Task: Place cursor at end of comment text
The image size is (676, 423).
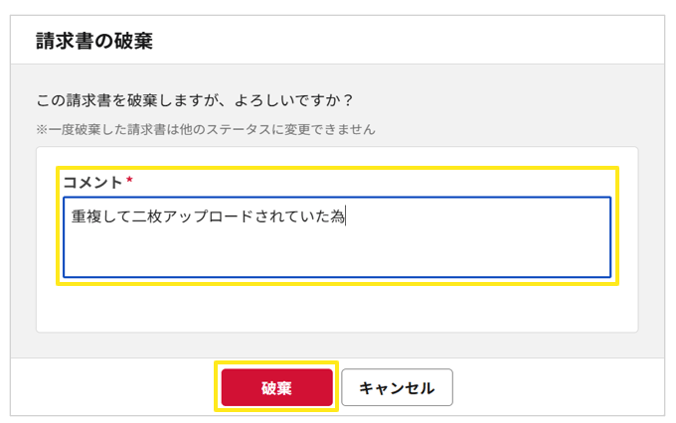Action: pyautogui.click(x=345, y=215)
